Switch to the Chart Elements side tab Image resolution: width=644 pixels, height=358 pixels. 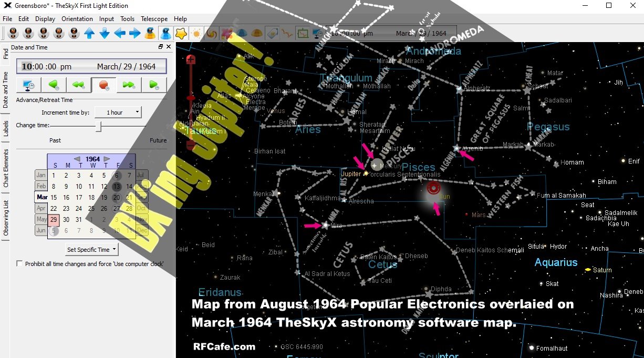click(6, 168)
